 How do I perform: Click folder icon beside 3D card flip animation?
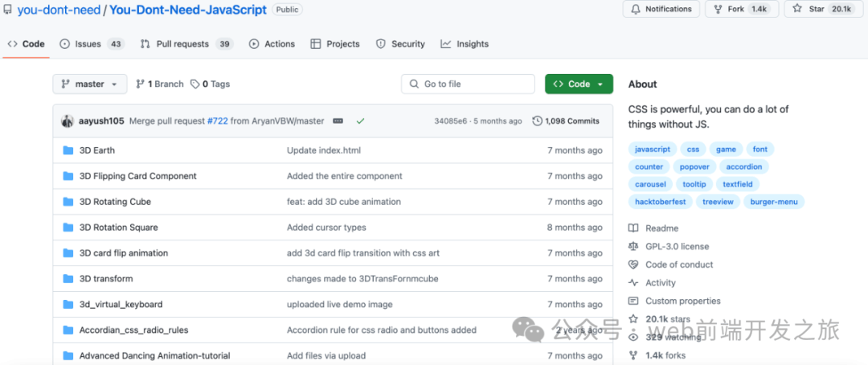(68, 252)
